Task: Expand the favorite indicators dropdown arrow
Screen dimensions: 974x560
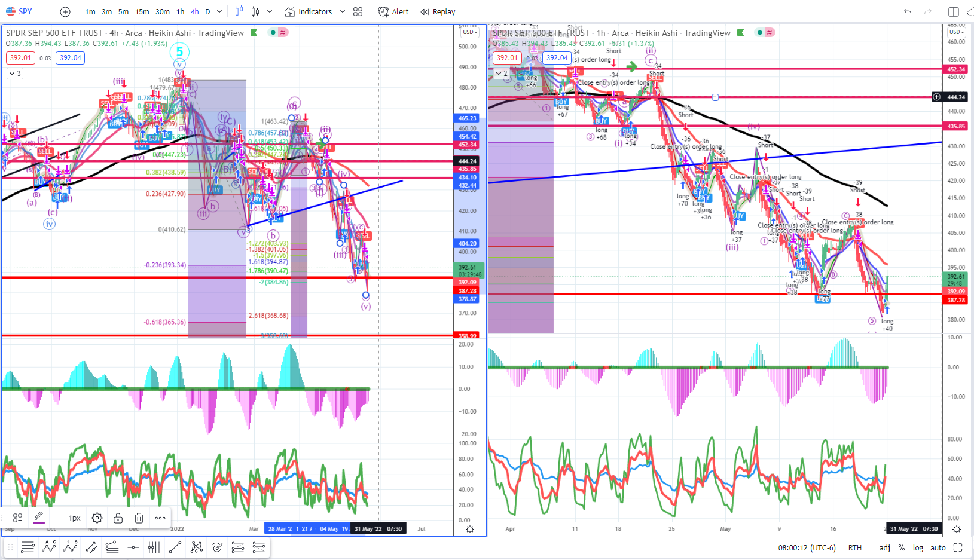Action: tap(343, 12)
